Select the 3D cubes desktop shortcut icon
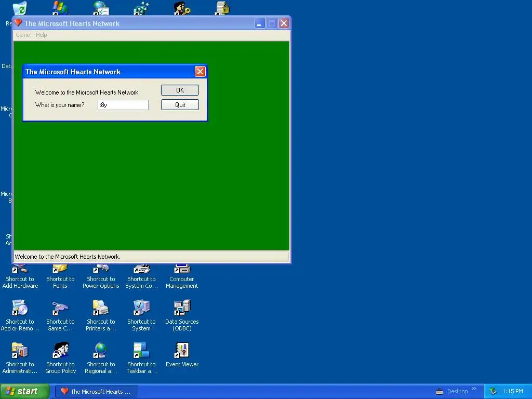 pyautogui.click(x=141, y=8)
